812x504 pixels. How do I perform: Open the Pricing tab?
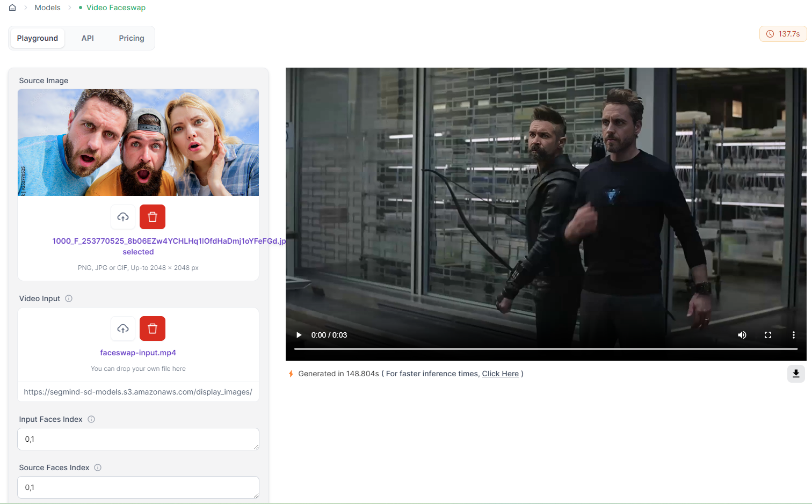tap(132, 38)
